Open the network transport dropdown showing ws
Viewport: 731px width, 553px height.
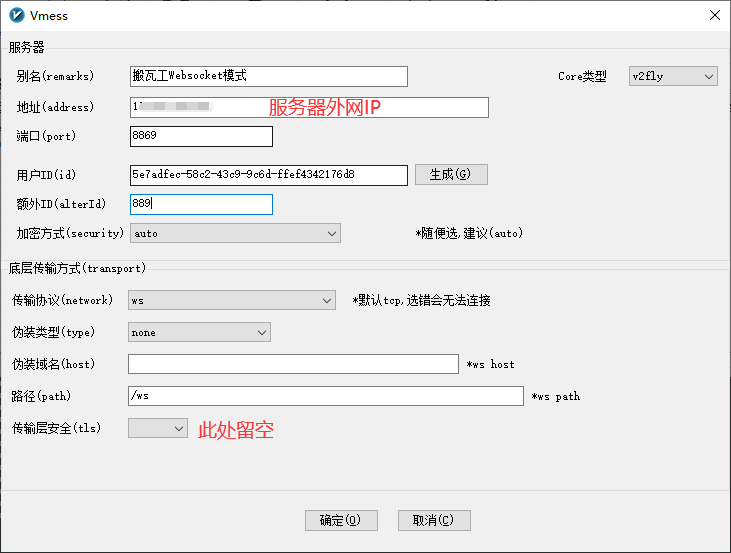click(232, 300)
